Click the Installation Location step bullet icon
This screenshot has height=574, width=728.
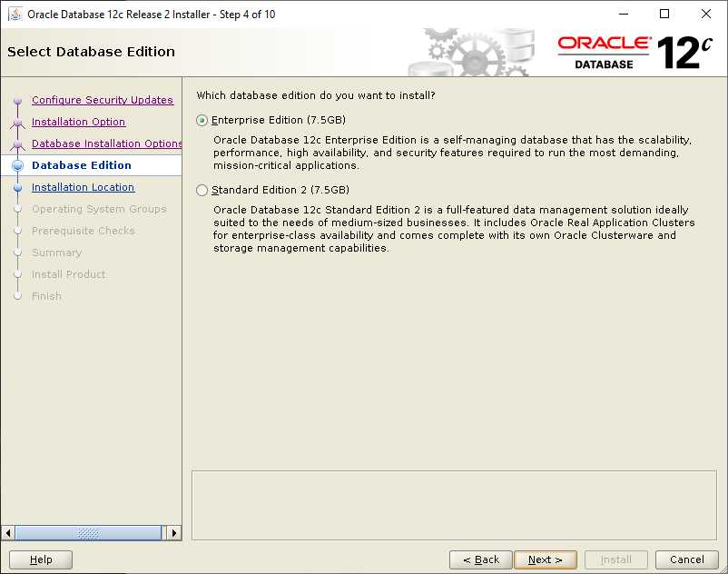(18, 188)
